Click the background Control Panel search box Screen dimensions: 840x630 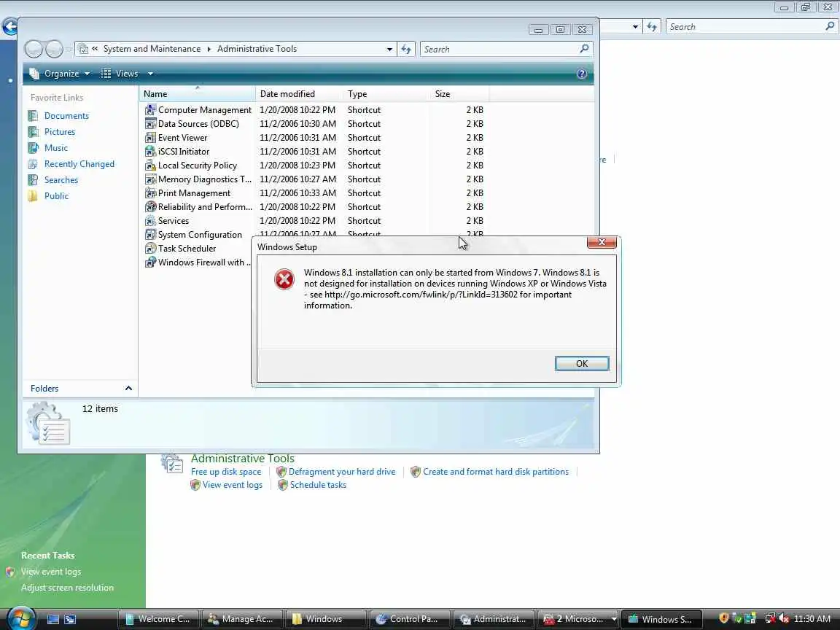pos(751,27)
